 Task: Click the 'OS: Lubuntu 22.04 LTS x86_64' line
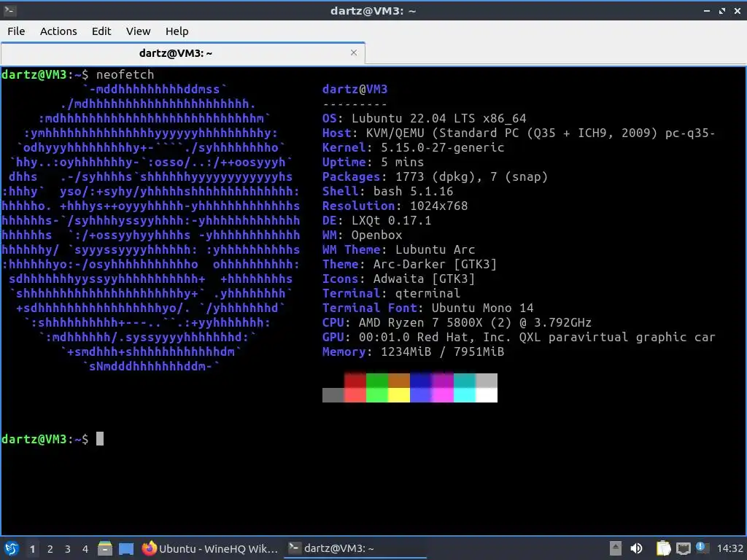pos(424,119)
